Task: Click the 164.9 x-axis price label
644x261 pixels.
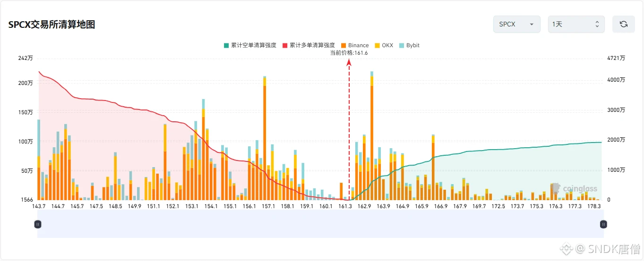Action: click(403, 206)
